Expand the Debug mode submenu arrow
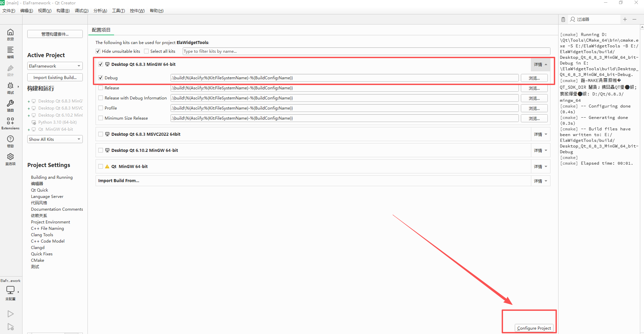The height and width of the screenshot is (334, 644). click(18, 86)
